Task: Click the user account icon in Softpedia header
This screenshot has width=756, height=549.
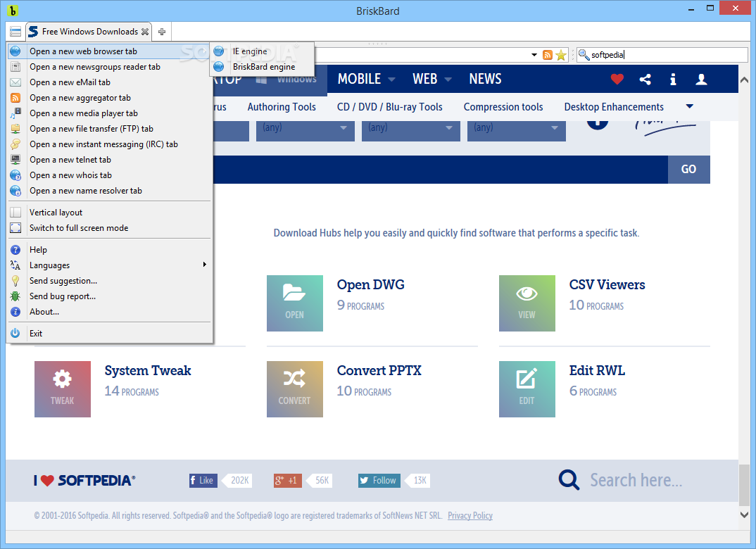Action: coord(702,79)
